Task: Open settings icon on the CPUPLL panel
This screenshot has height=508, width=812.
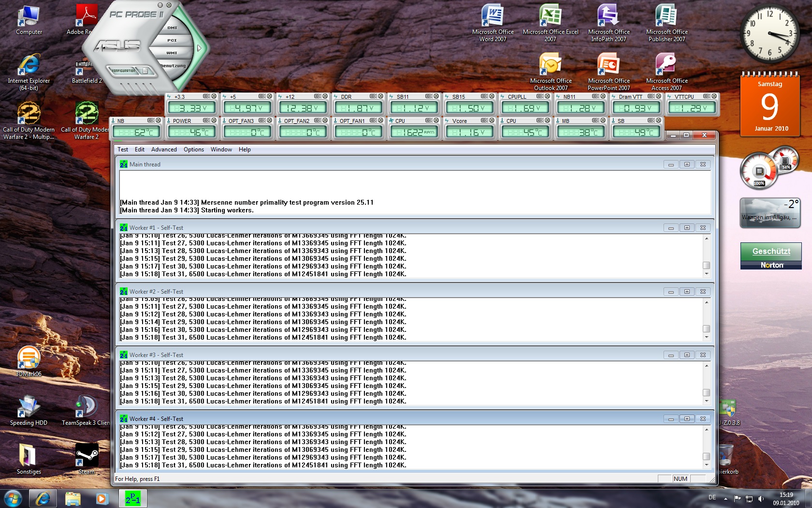Action: pos(540,96)
